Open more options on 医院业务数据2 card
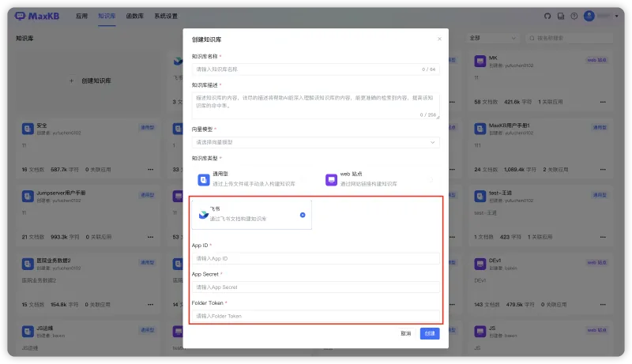The image size is (632, 364). 150,305
